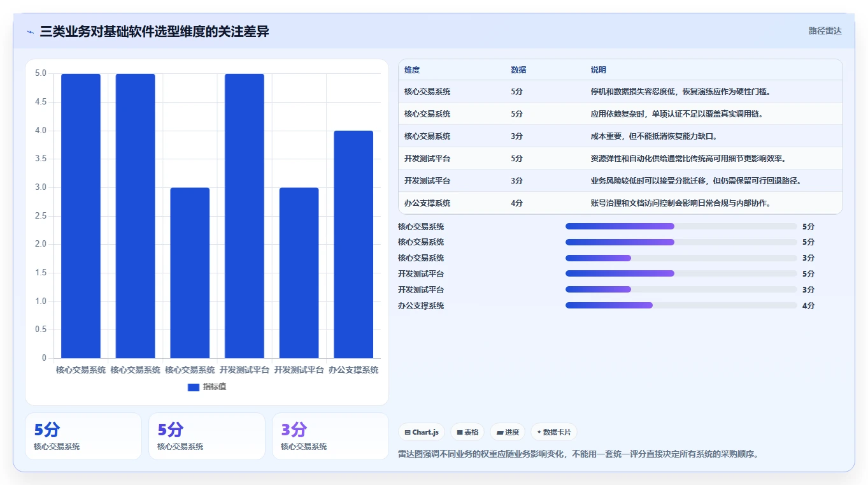This screenshot has height=485, width=868.
Task: Click the 3分 cell in the 成本重要 table row
Action: [x=516, y=136]
